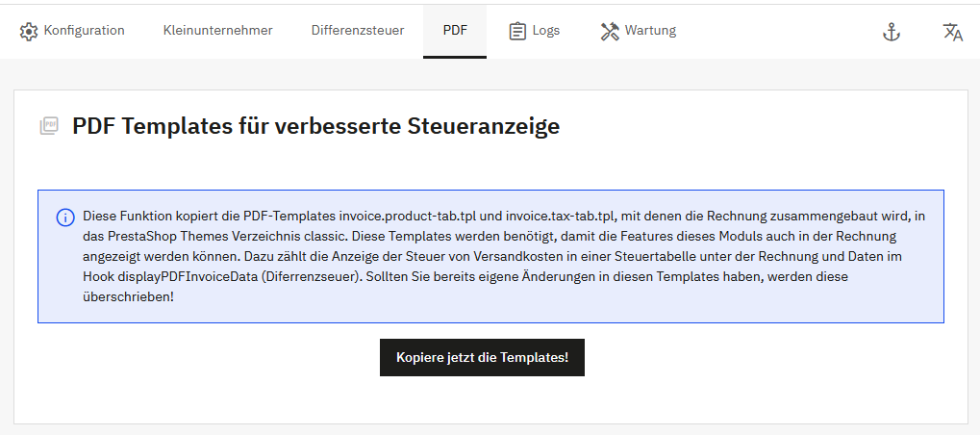Open the Konfiguration tab
This screenshot has height=435, width=980.
(84, 31)
